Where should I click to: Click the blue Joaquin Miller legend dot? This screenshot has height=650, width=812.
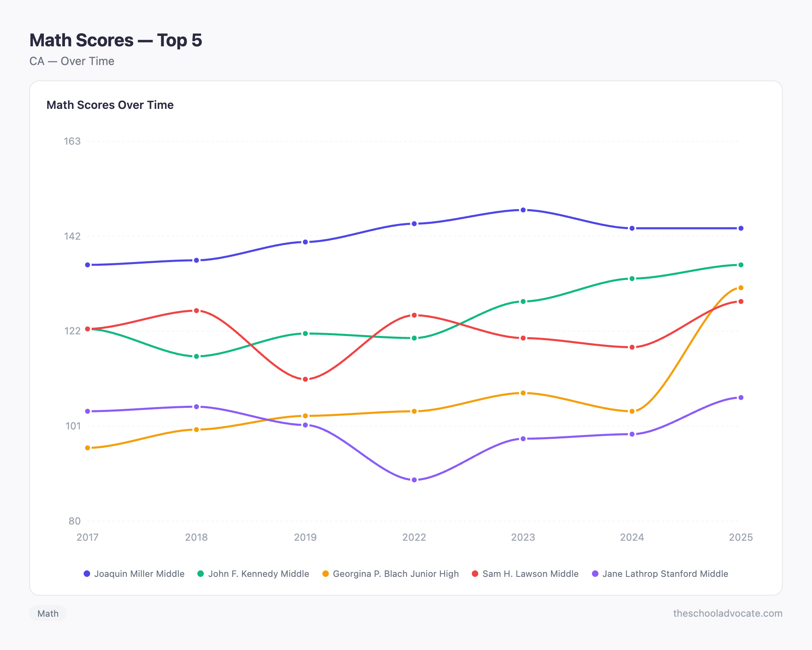coord(87,574)
